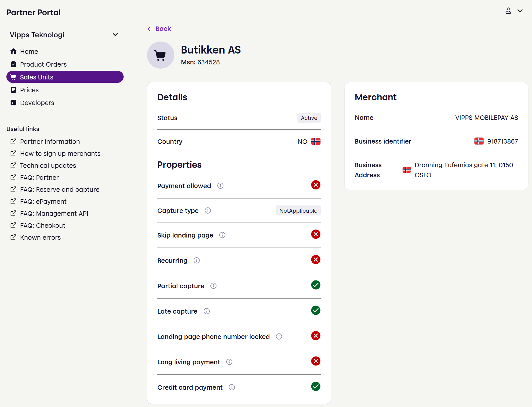Click the shopping cart avatar for Butikken AS
Image resolution: width=532 pixels, height=407 pixels.
tap(161, 55)
